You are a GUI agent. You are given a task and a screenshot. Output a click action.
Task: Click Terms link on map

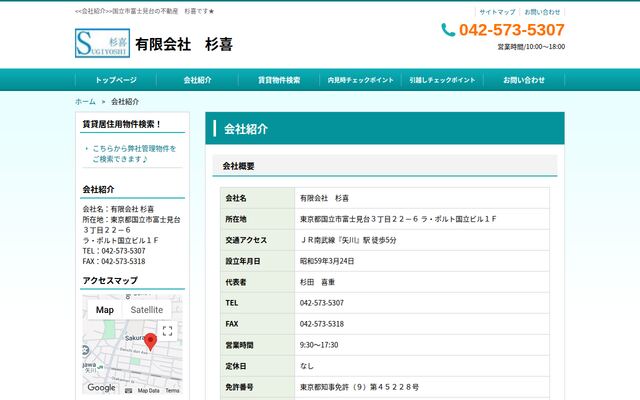tap(172, 391)
